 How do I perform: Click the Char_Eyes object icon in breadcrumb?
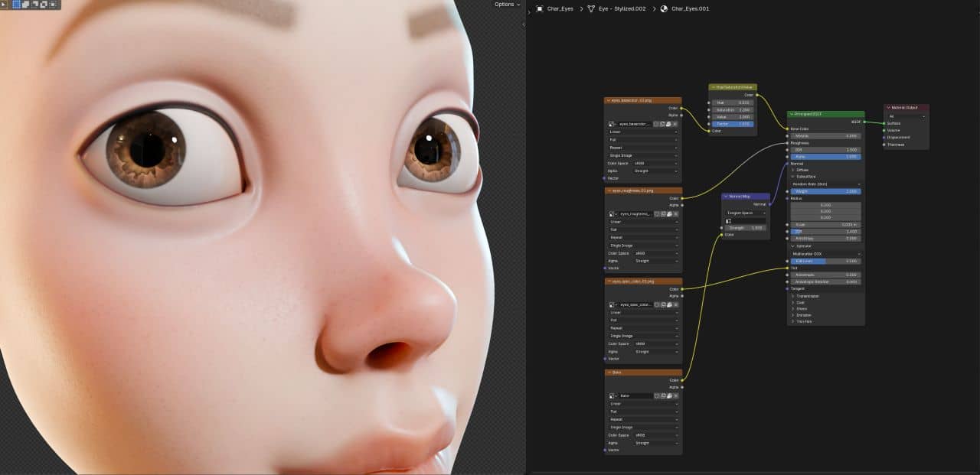click(540, 8)
